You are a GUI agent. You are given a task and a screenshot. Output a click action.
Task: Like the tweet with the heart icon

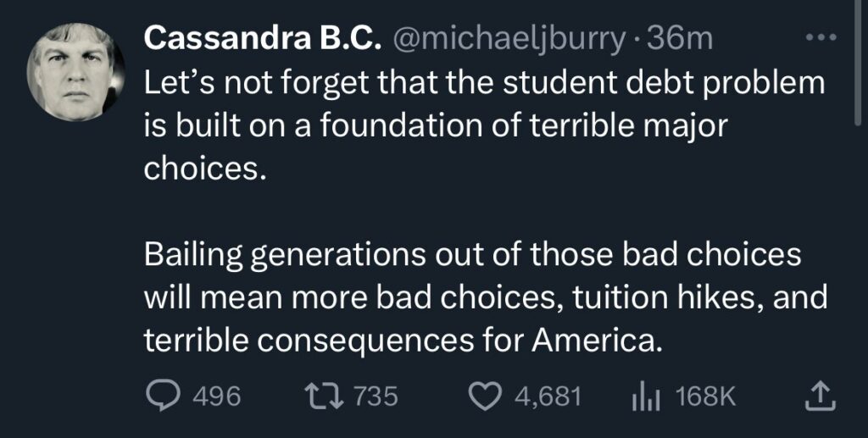point(487,395)
